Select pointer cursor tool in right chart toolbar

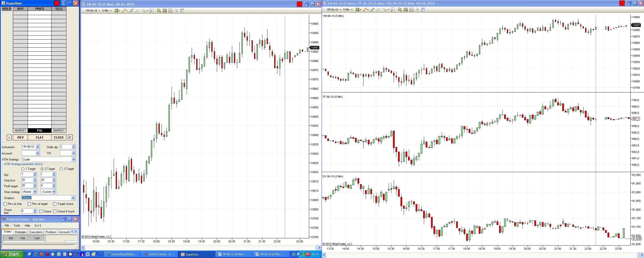coord(385,10)
